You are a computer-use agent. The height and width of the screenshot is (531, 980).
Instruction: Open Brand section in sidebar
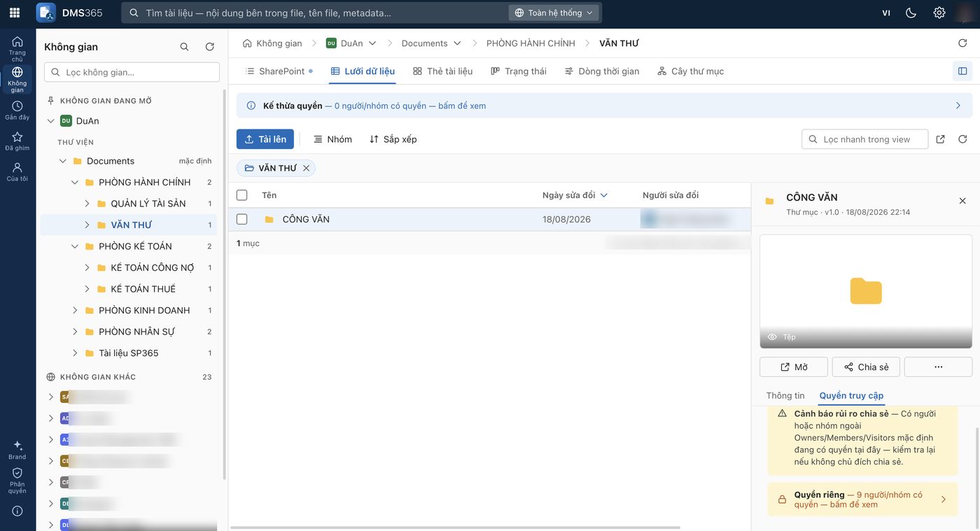pos(17,450)
